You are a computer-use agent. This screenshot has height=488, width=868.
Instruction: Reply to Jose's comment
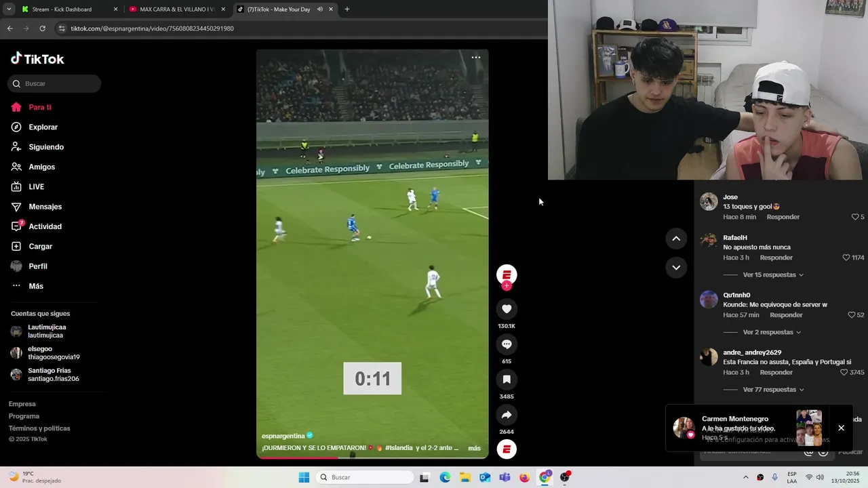coord(783,217)
